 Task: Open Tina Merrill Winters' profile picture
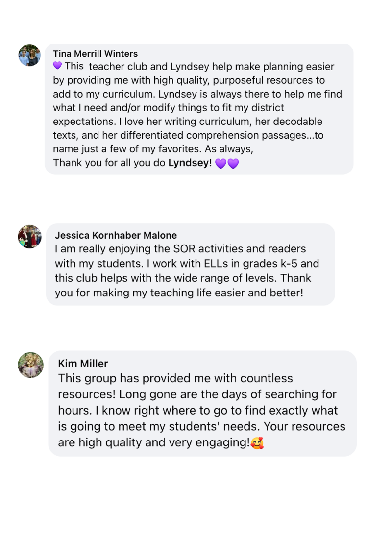[x=29, y=55]
